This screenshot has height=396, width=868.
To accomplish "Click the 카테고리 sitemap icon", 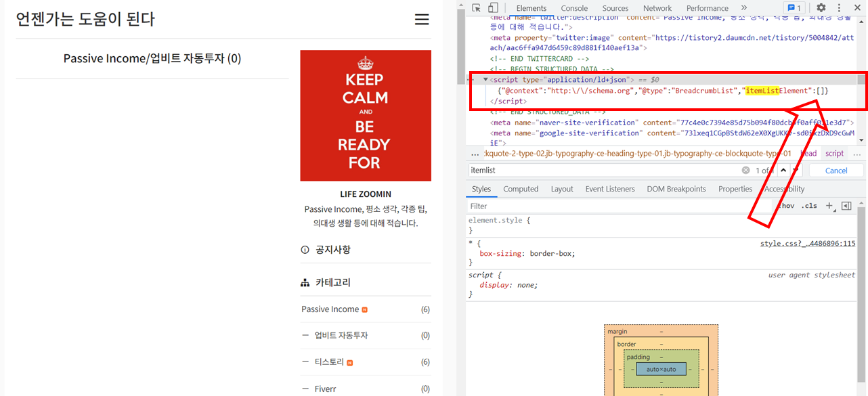I will pos(305,283).
